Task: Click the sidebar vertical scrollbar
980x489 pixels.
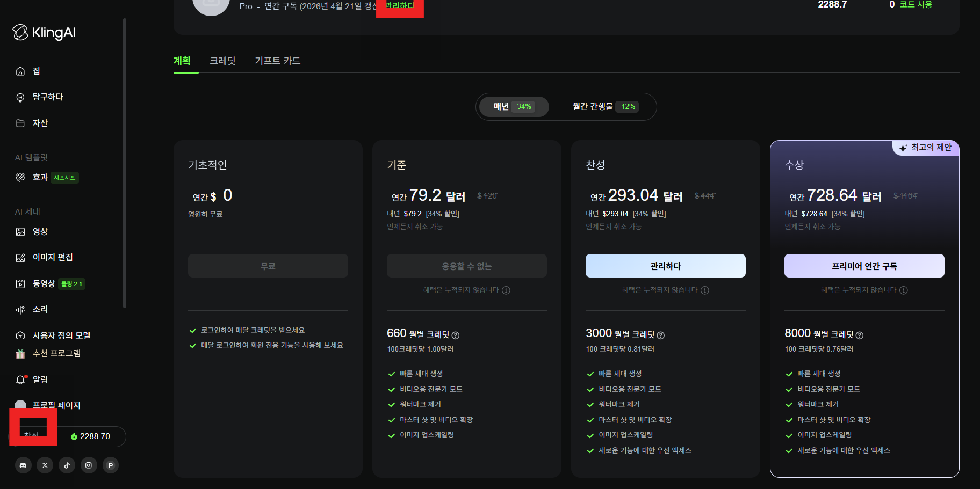Action: coord(125,163)
